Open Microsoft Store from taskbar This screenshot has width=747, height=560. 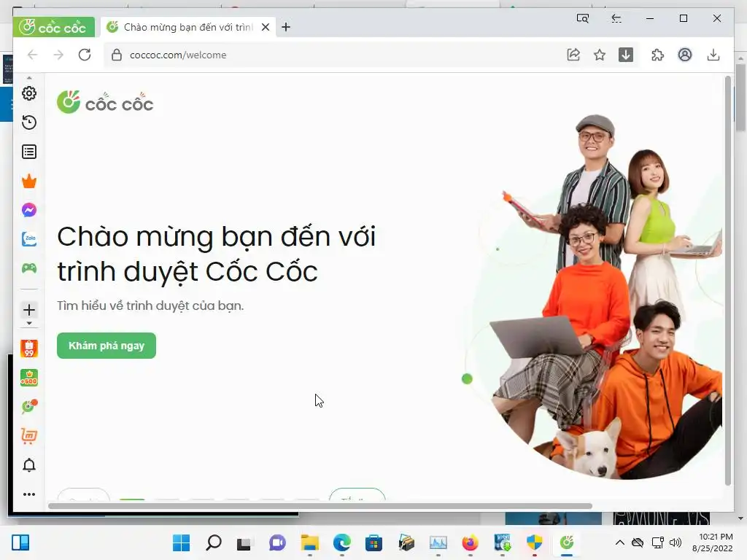(x=374, y=542)
